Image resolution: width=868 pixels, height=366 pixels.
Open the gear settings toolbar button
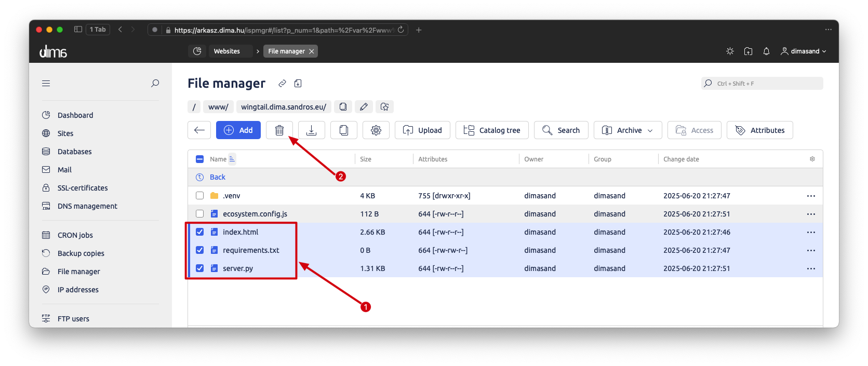(x=376, y=130)
